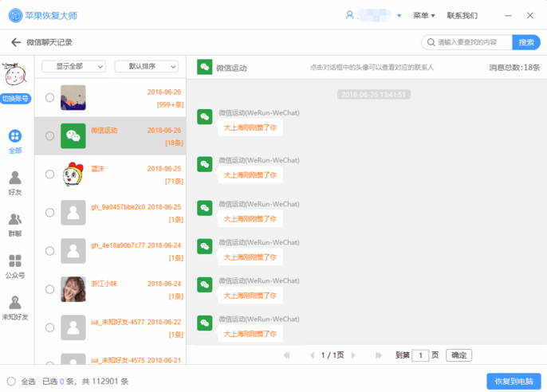Click the 搜索 search button
The height and width of the screenshot is (392, 547).
point(526,42)
